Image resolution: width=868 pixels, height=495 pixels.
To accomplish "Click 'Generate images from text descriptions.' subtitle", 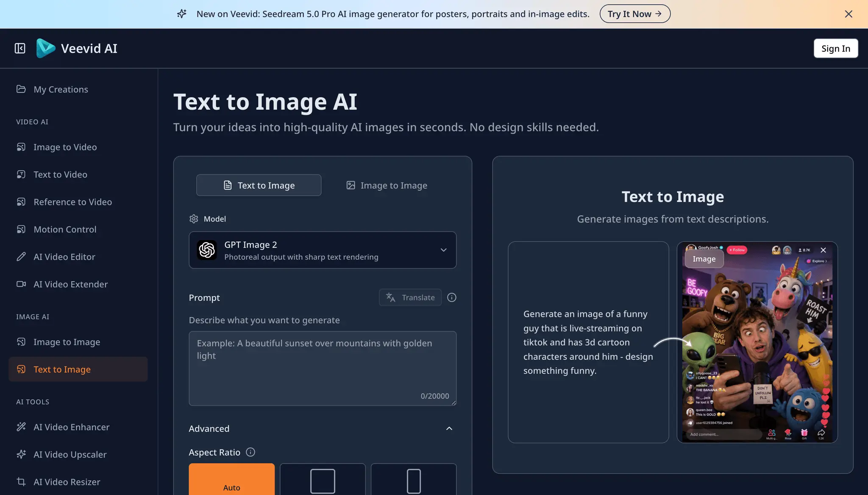I will (x=673, y=219).
